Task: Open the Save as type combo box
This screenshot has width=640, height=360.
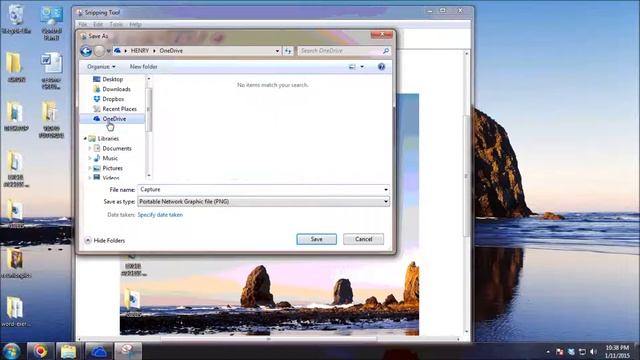Action: (263, 202)
